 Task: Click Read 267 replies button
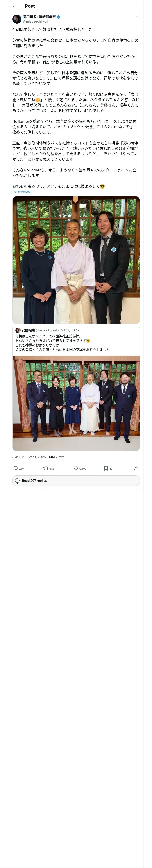pos(76,480)
